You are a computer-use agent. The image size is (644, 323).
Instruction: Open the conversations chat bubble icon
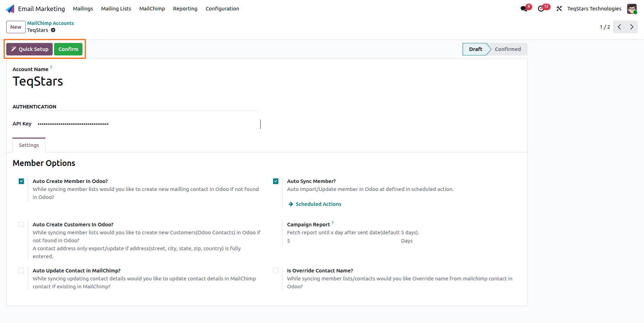[524, 9]
